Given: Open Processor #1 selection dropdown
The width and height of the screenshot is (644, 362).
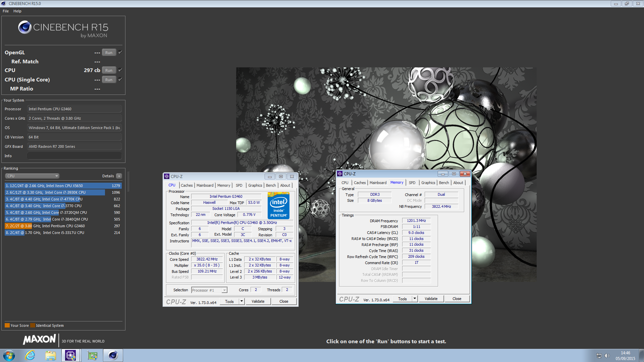Looking at the screenshot, I should pyautogui.click(x=209, y=290).
